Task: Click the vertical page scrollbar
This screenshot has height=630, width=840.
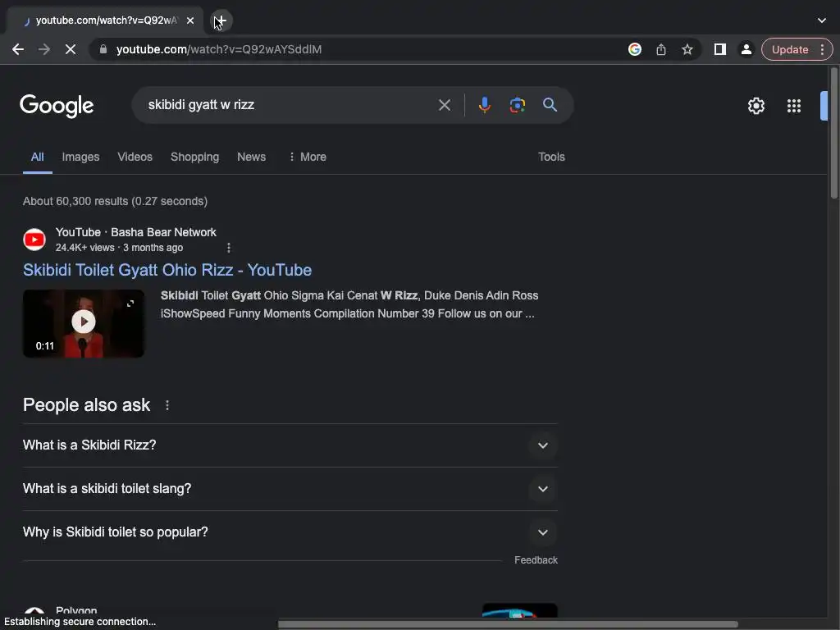Action: [834, 134]
